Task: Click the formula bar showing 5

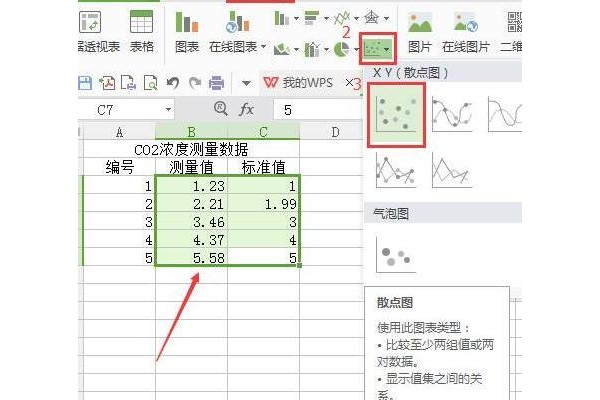Action: tap(318, 110)
